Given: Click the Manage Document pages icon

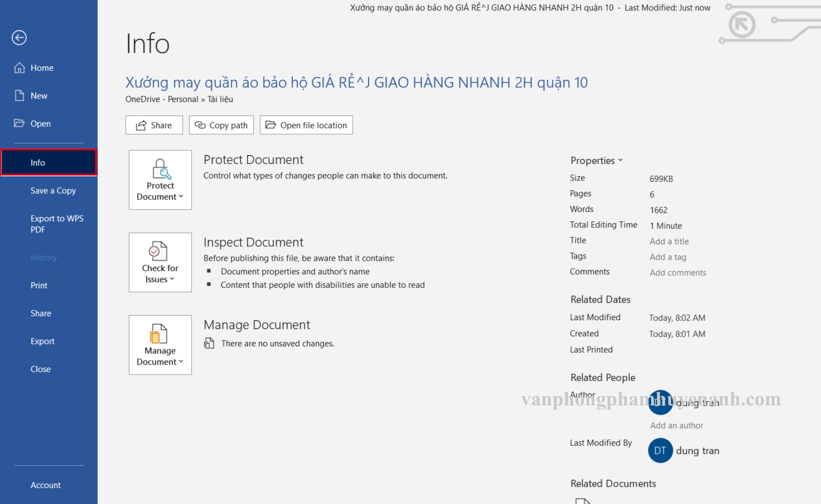Looking at the screenshot, I should point(159,334).
